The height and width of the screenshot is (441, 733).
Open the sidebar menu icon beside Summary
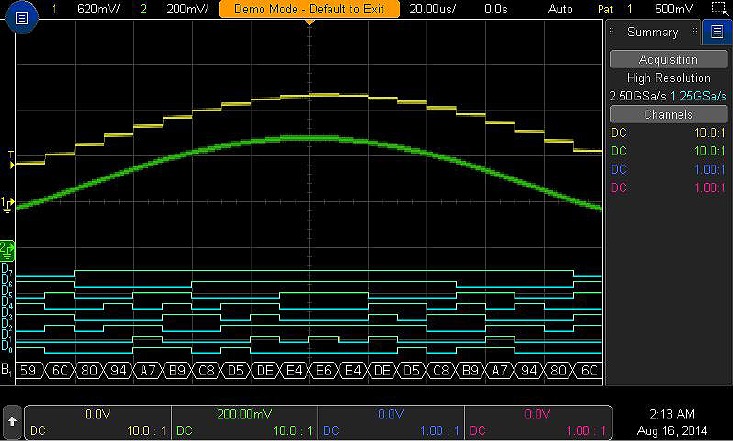(x=717, y=32)
